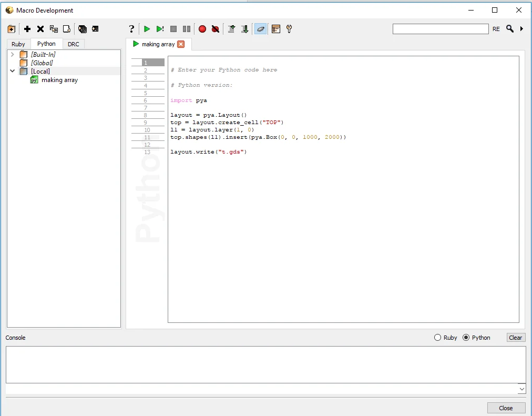The width and height of the screenshot is (532, 416).
Task: Click line number 13 in the gutter
Action: (148, 152)
